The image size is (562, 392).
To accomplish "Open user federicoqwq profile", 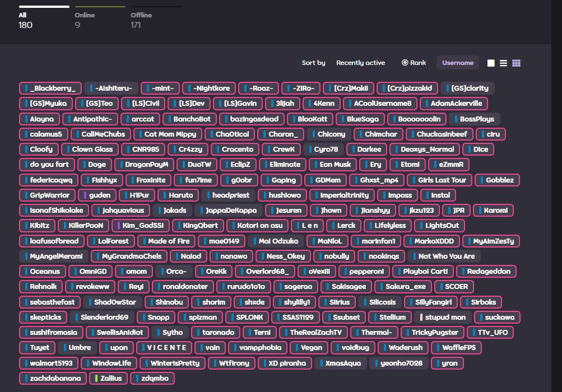I will tap(49, 180).
